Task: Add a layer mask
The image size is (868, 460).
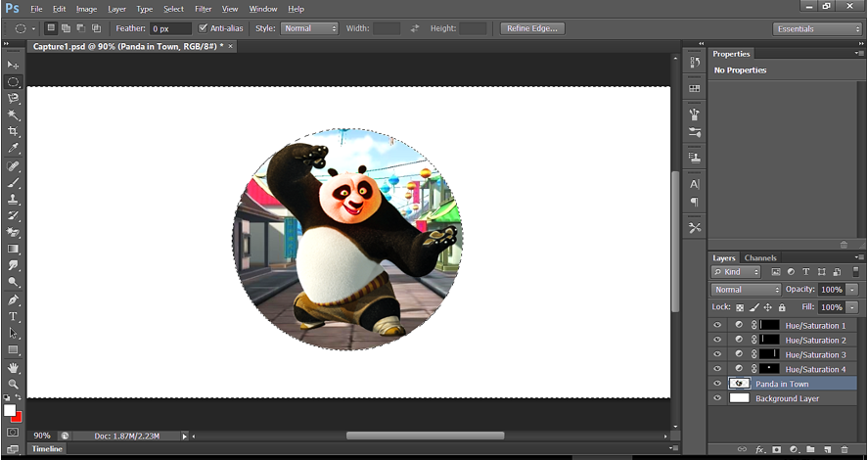Action: 776,449
